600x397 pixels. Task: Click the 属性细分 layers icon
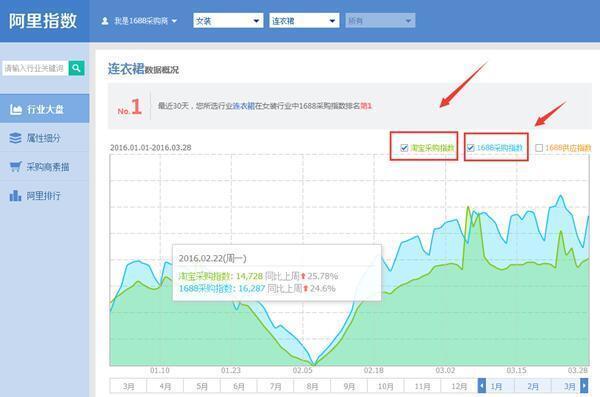15,138
